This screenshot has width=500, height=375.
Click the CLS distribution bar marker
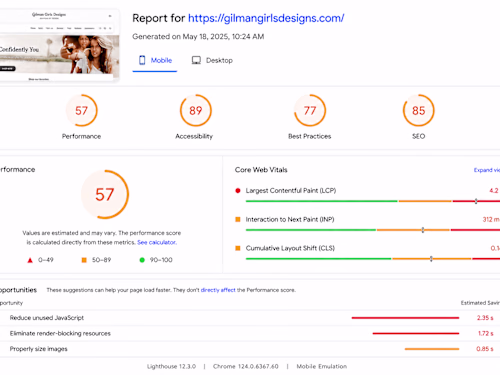(x=431, y=258)
